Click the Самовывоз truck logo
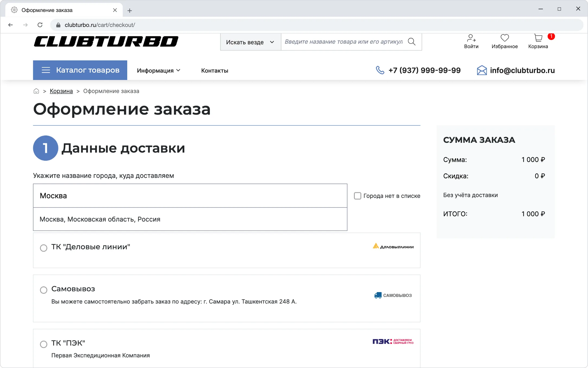This screenshot has height=368, width=588. 393,295
